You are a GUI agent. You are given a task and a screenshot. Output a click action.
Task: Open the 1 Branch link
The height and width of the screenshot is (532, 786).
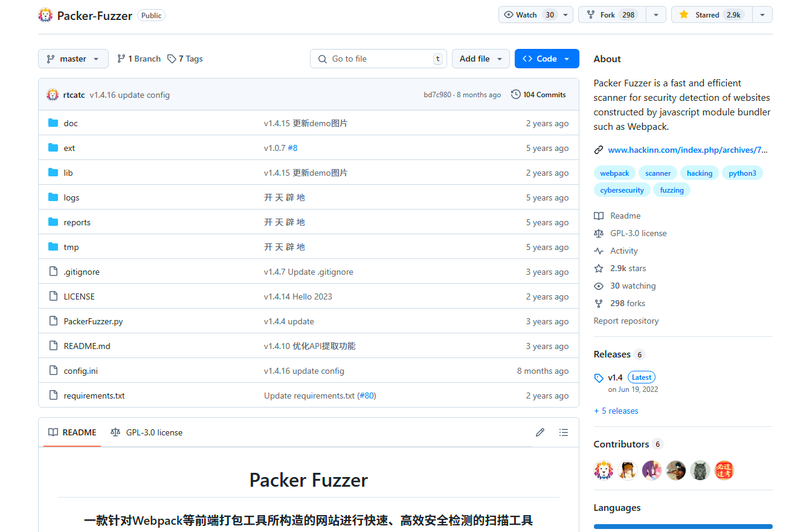(x=139, y=59)
